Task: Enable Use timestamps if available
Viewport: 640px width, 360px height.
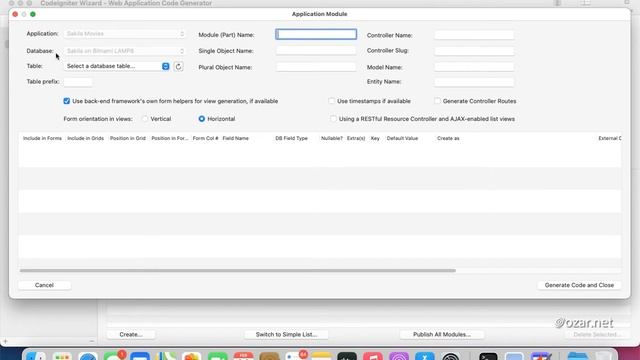Action: (x=331, y=101)
